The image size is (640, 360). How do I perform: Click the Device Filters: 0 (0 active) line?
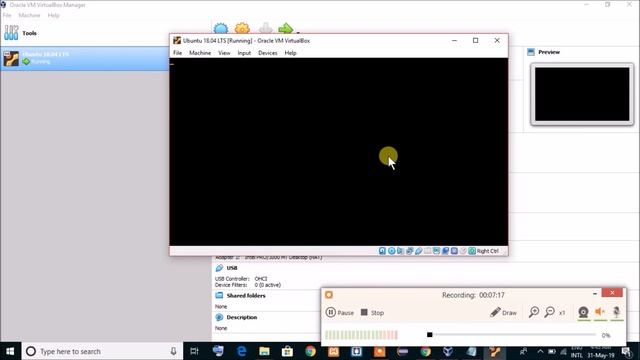click(x=248, y=285)
